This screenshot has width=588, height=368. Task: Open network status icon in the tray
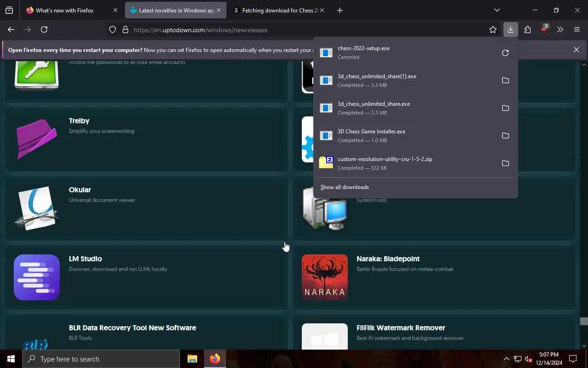[x=517, y=359]
